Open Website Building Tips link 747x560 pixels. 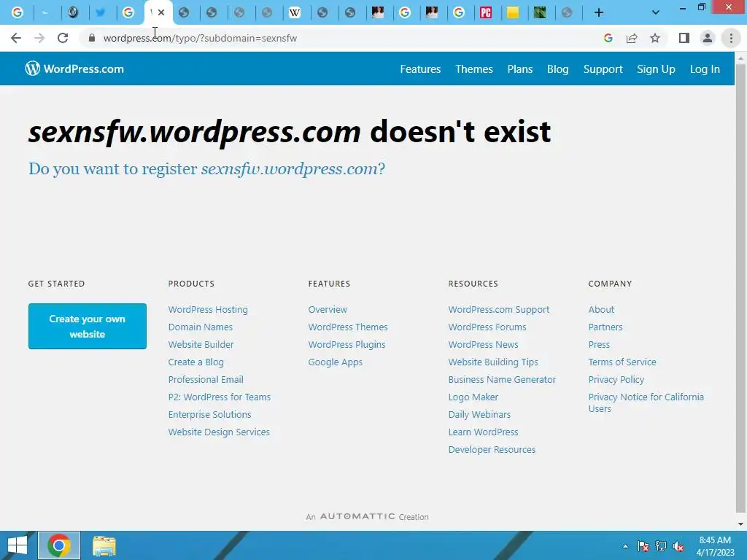click(493, 362)
